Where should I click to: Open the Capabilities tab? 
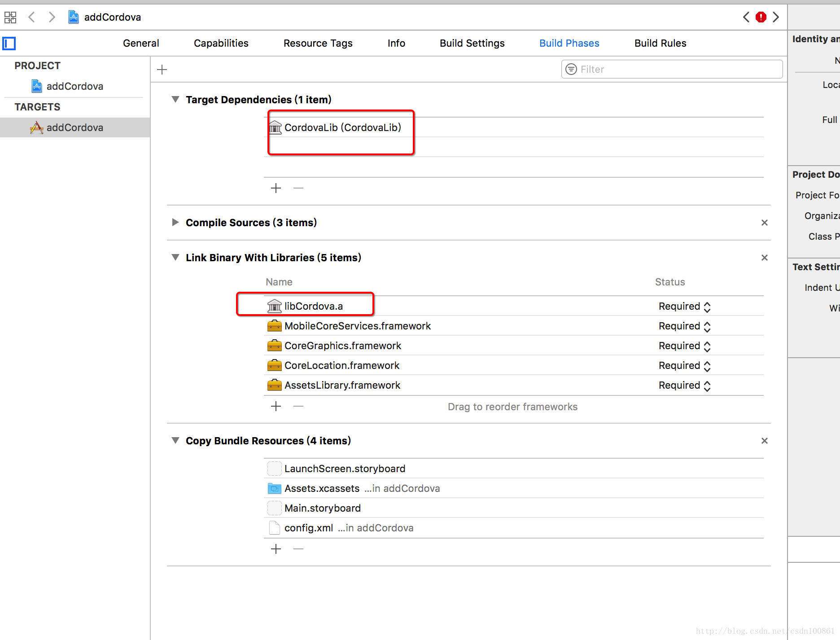tap(221, 43)
